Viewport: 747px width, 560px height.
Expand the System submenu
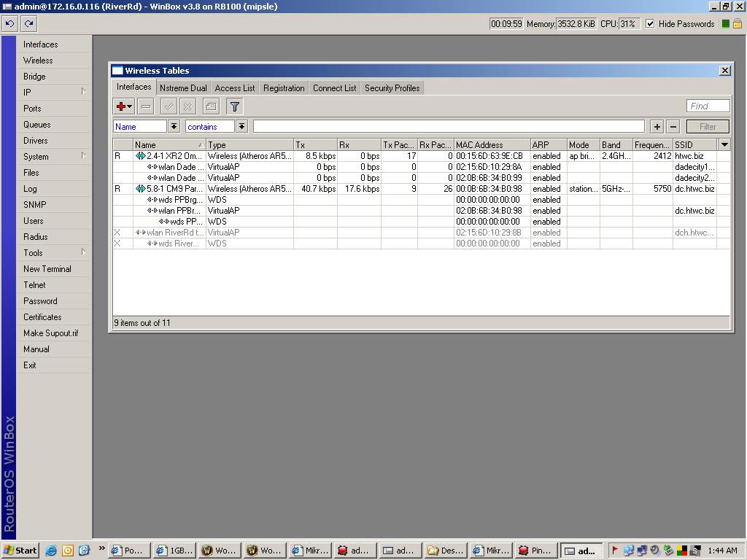click(x=83, y=156)
